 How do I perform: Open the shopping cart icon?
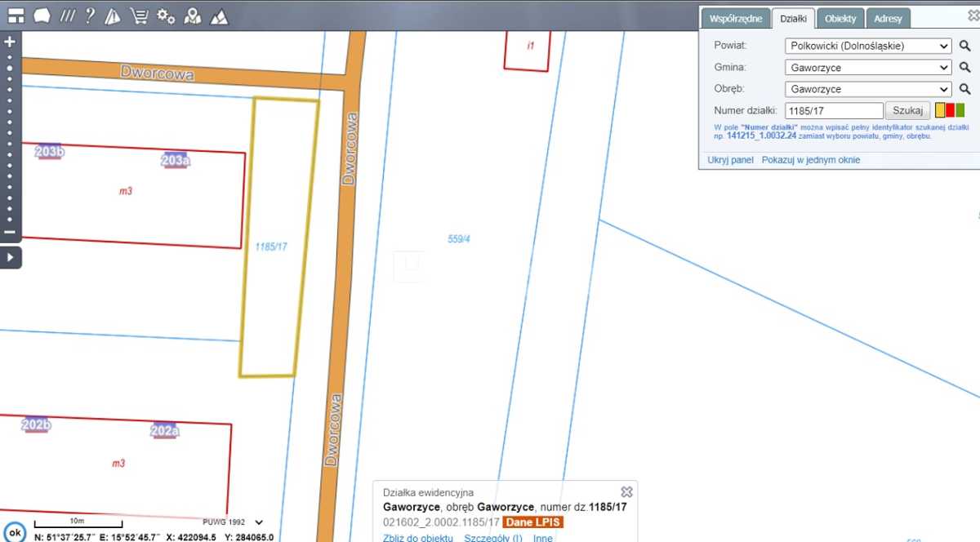coord(139,16)
